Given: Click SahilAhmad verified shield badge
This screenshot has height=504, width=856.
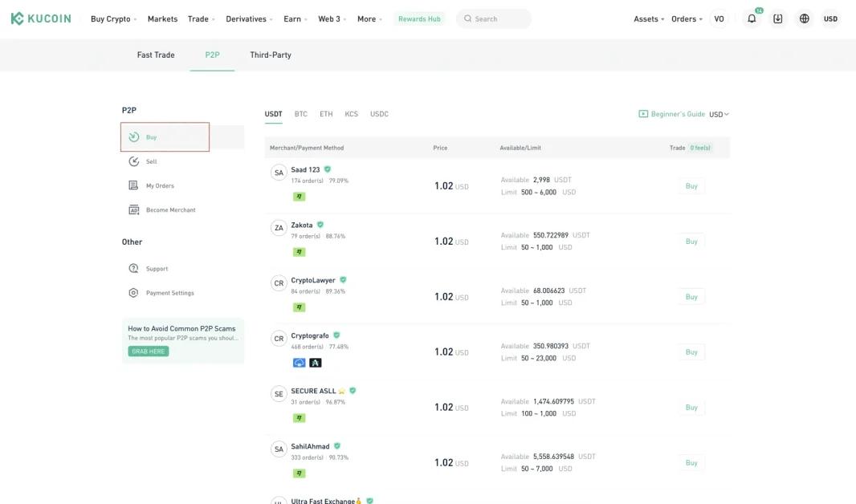Looking at the screenshot, I should (x=337, y=446).
